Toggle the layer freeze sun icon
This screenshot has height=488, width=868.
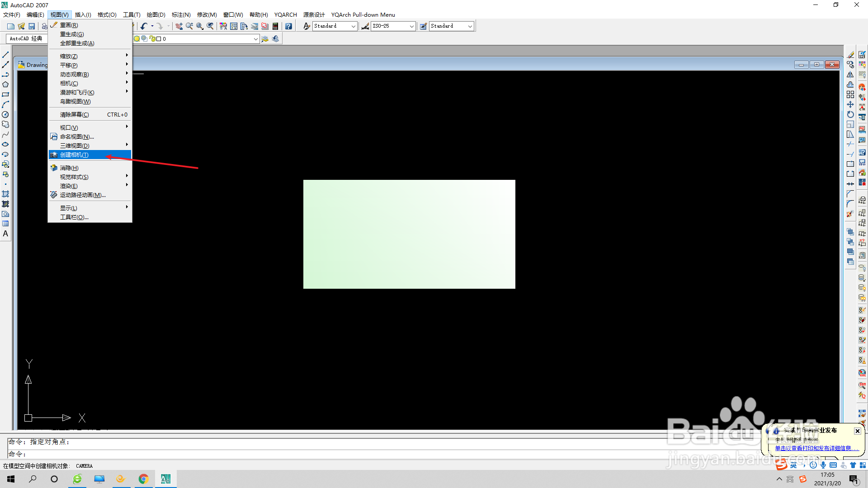[144, 39]
